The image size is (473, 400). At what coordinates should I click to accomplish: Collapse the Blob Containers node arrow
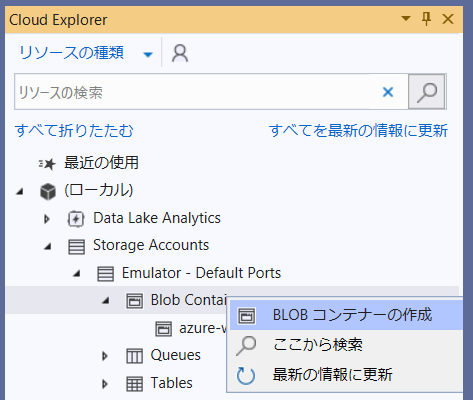[x=106, y=301]
